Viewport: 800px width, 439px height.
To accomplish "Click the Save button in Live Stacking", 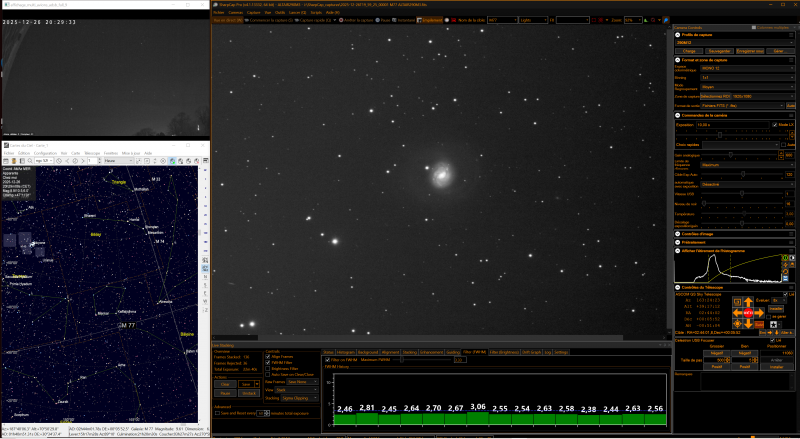I will pyautogui.click(x=246, y=384).
